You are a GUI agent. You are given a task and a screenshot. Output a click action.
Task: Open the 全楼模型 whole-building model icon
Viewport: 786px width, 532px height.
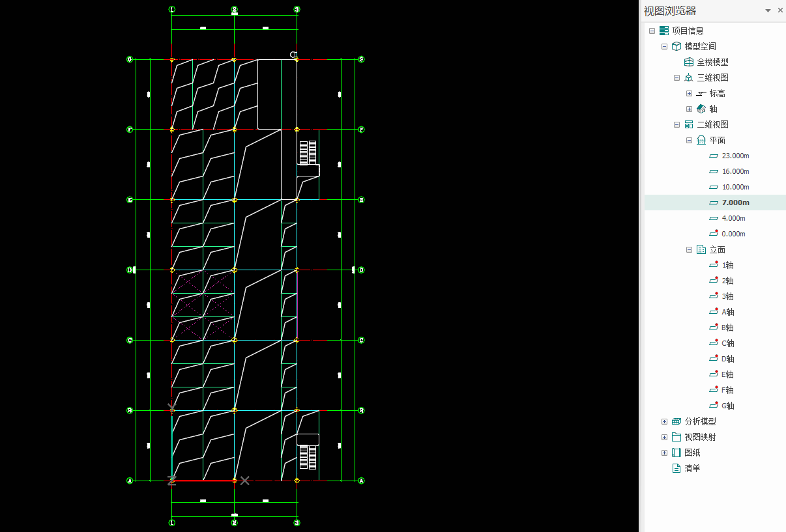(x=689, y=62)
